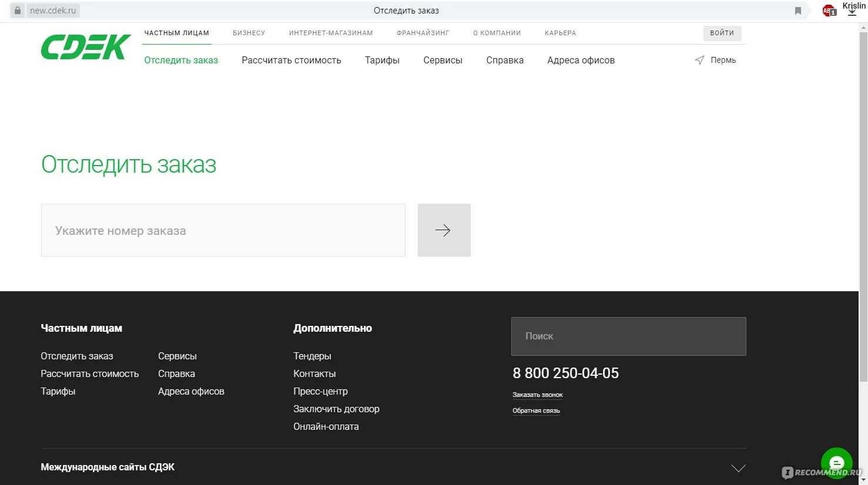Click phone number 8 800 250-04-05

[566, 373]
